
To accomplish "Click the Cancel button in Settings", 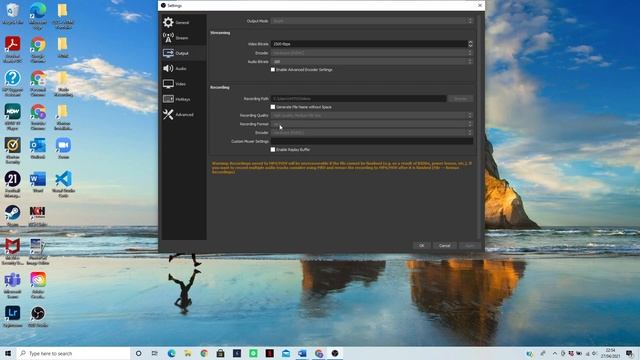I will (x=444, y=246).
